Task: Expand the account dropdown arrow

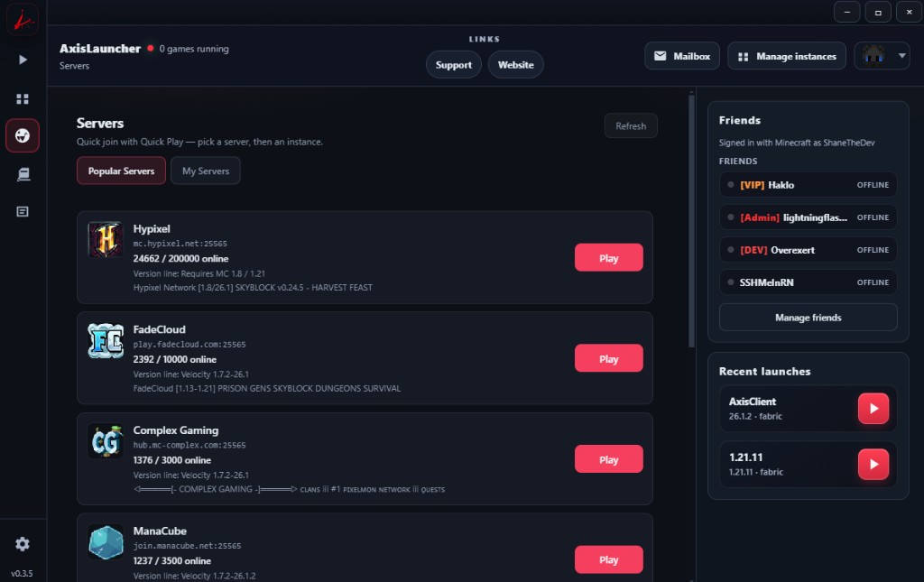Action: point(901,56)
